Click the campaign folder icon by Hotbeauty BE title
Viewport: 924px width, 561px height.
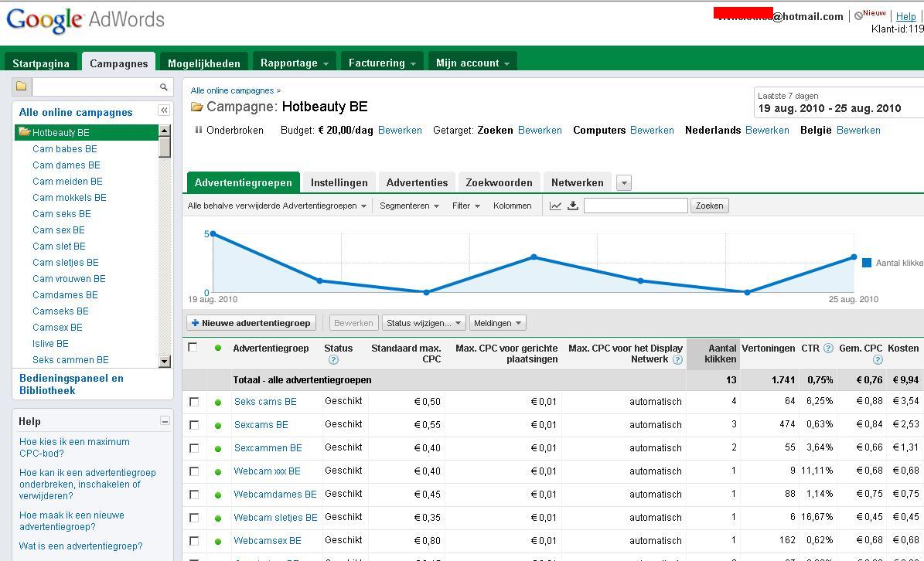pyautogui.click(x=197, y=107)
